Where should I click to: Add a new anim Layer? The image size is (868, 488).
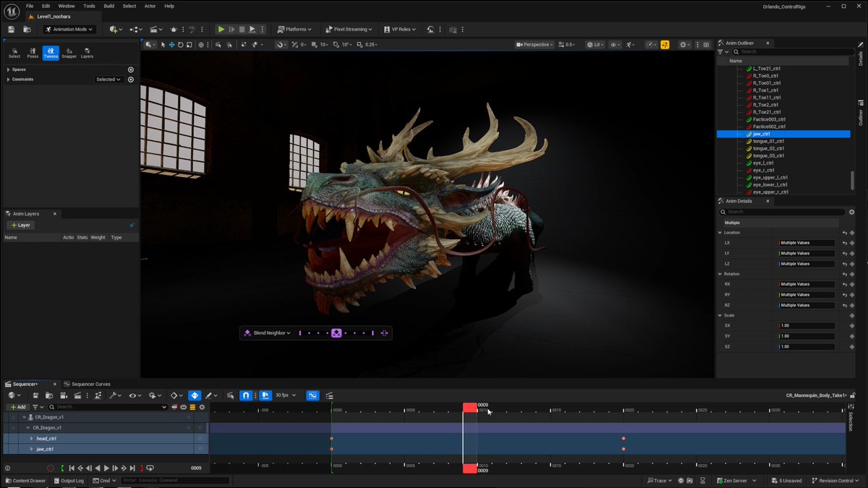(20, 225)
